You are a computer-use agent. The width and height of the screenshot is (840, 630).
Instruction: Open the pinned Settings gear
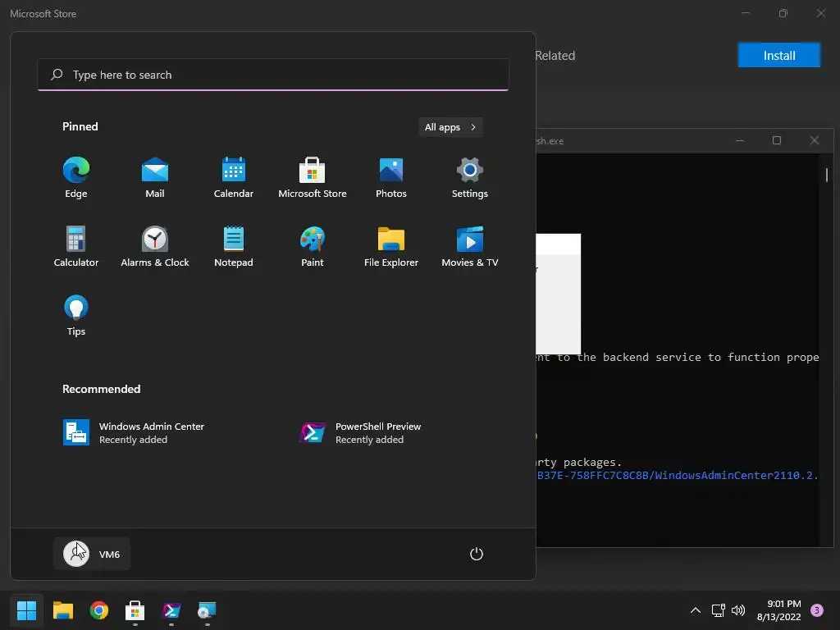point(470,177)
